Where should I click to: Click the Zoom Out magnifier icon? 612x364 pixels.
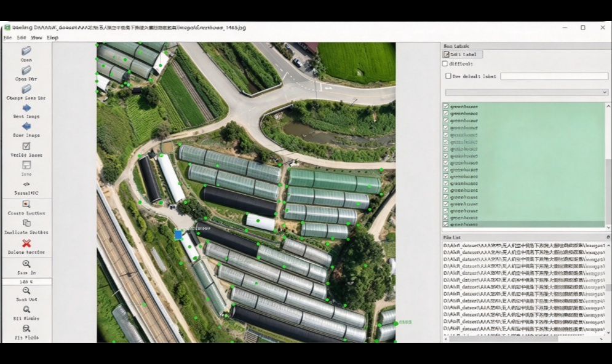[26, 291]
